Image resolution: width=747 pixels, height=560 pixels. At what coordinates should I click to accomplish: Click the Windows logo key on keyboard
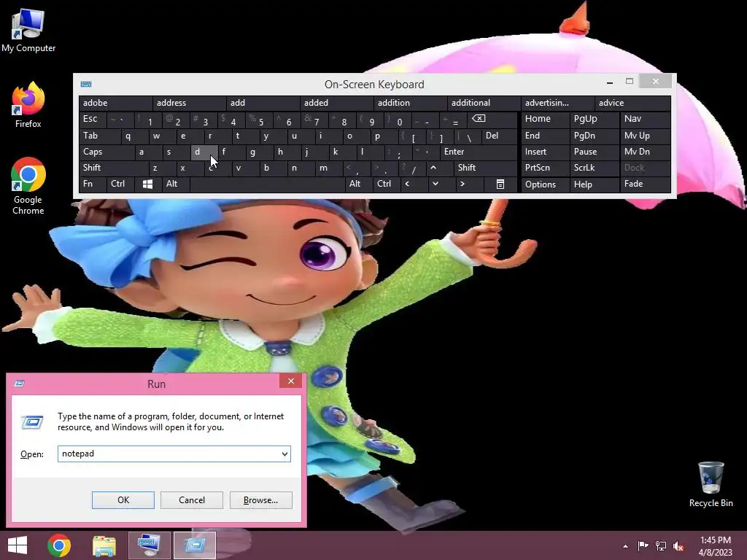[x=147, y=184]
